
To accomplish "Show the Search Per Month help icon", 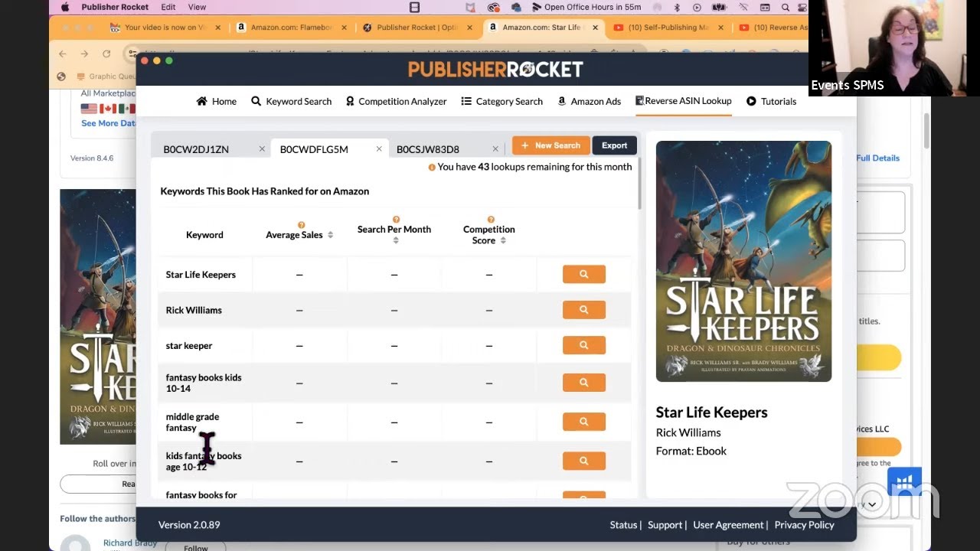I will [x=396, y=220].
